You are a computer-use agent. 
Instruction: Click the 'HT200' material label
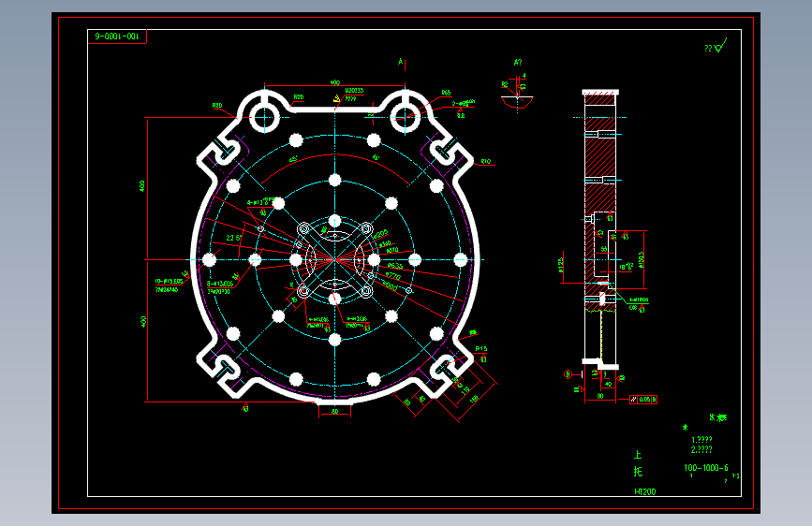pos(645,491)
